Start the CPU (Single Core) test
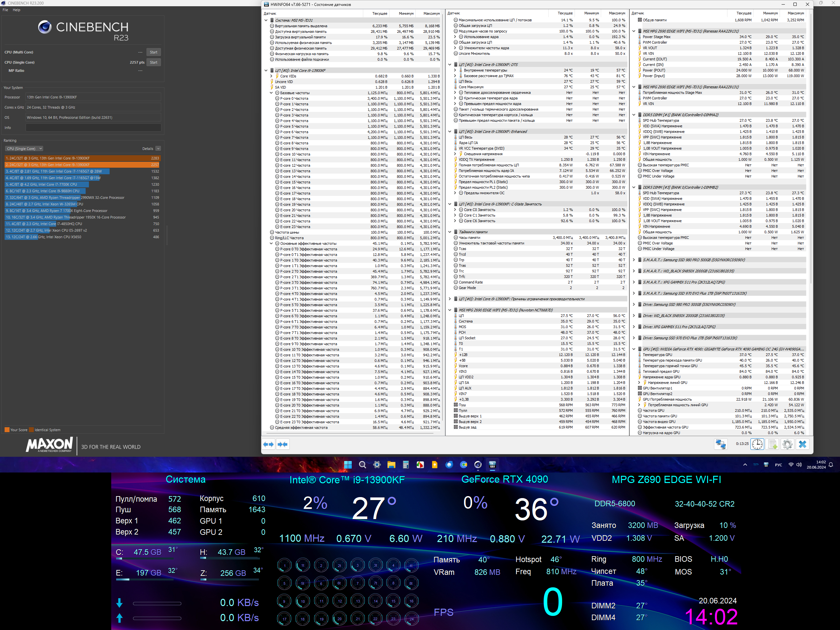Viewport: 840px width, 630px height. click(x=154, y=62)
